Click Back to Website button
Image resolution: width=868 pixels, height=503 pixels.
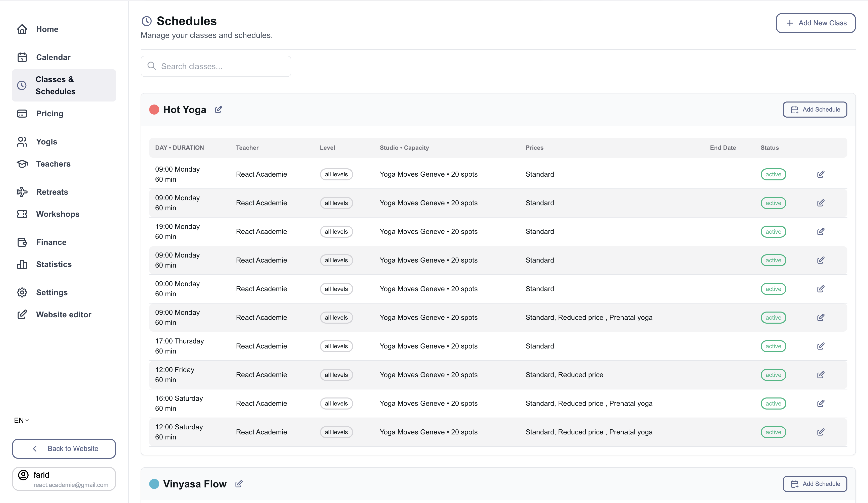64,448
